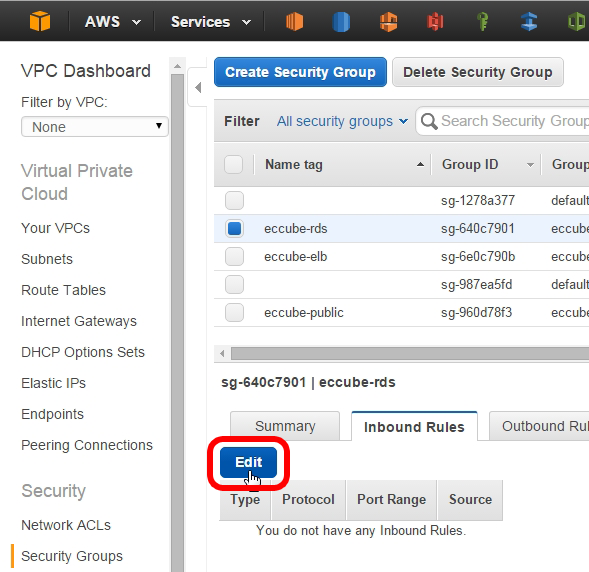
Task: Open Your VPCs in the sidebar
Action: click(x=56, y=228)
